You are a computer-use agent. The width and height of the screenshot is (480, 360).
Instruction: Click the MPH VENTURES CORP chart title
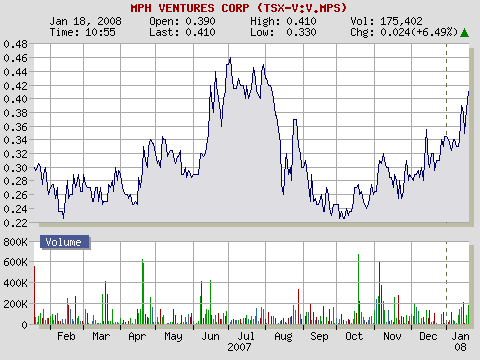pyautogui.click(x=239, y=8)
